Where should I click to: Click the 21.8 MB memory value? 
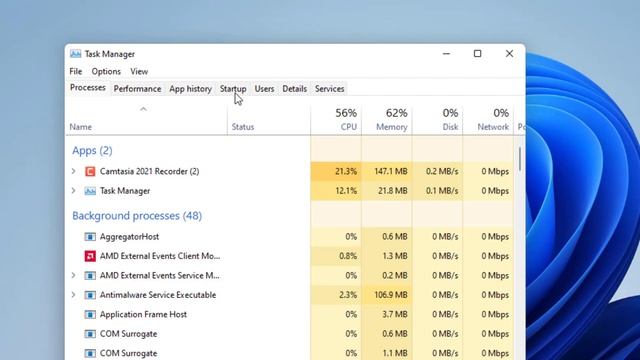[393, 191]
